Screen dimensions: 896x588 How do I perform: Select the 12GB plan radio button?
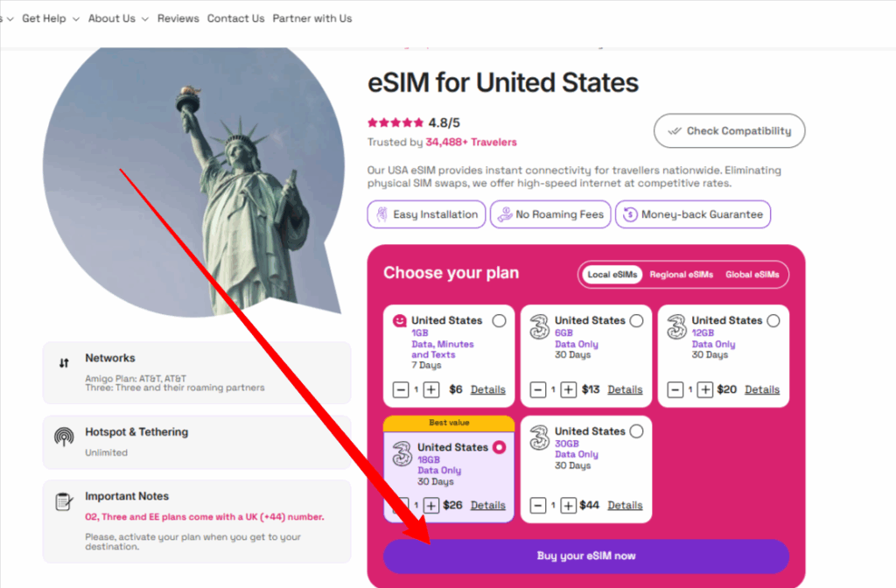773,320
